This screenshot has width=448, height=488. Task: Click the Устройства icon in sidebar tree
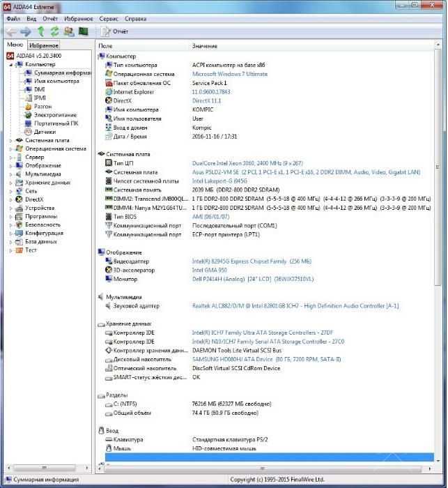click(x=20, y=208)
